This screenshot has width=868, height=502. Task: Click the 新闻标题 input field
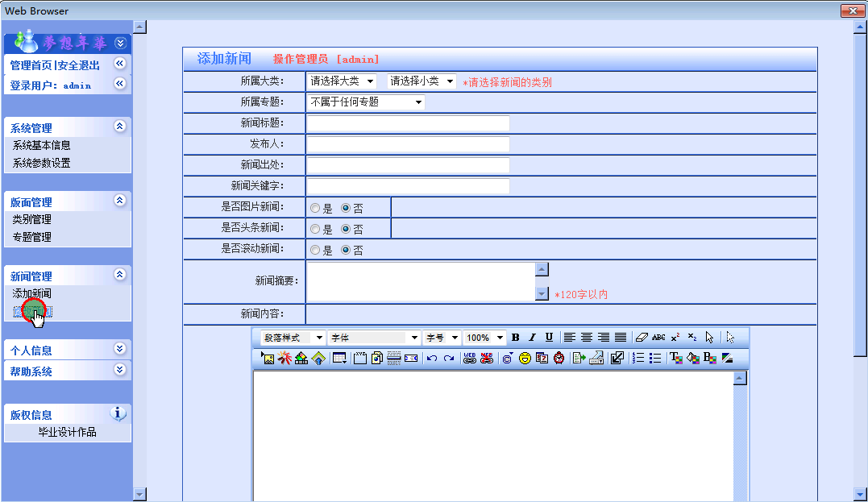(408, 123)
